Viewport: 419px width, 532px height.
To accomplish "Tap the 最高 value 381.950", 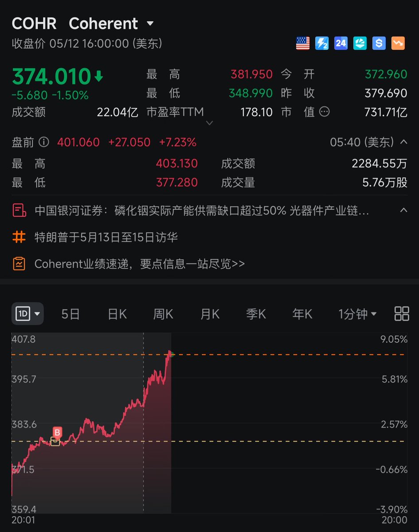I will [x=251, y=74].
